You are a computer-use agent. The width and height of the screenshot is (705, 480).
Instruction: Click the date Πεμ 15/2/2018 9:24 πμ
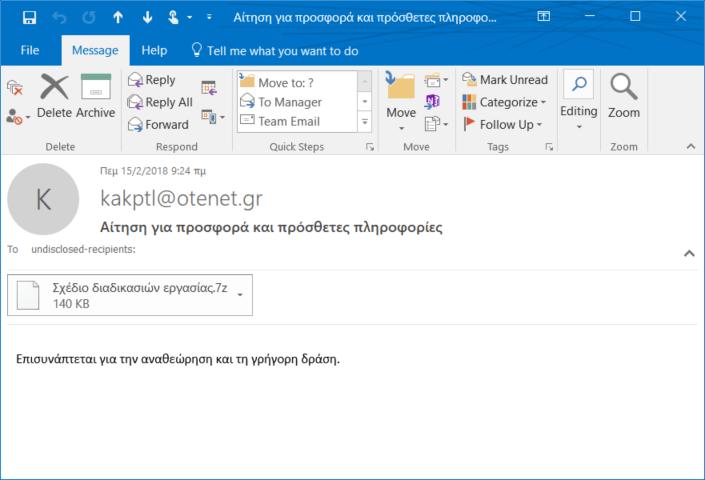(153, 171)
